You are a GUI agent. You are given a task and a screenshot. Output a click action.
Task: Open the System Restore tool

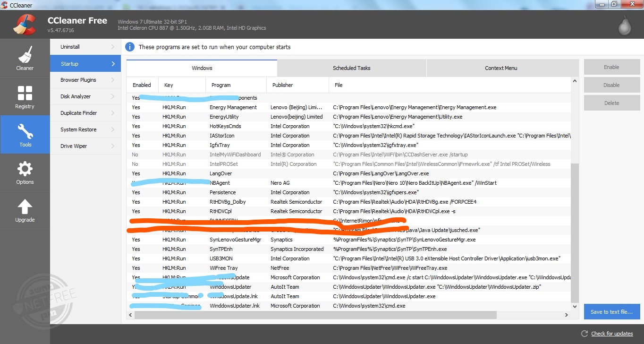85,129
